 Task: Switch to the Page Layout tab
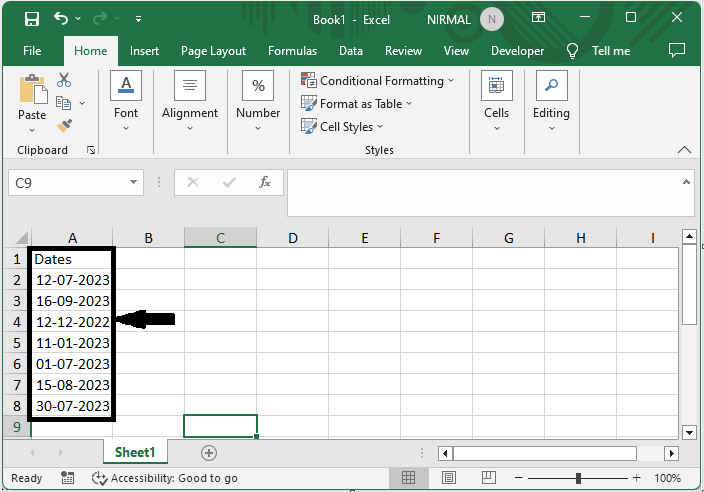[x=213, y=51]
